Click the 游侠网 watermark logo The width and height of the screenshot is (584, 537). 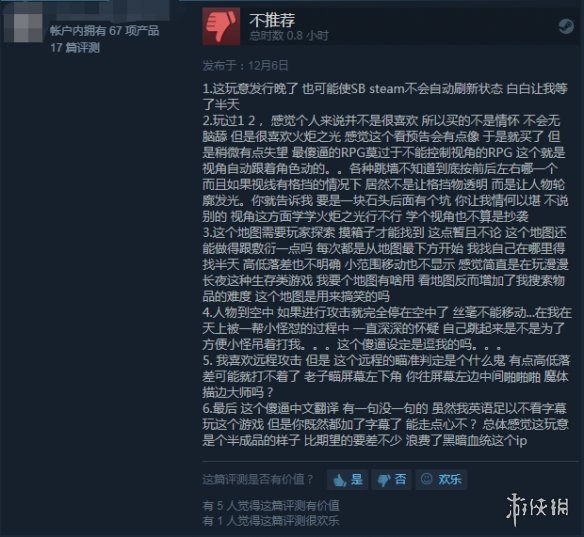[537, 508]
